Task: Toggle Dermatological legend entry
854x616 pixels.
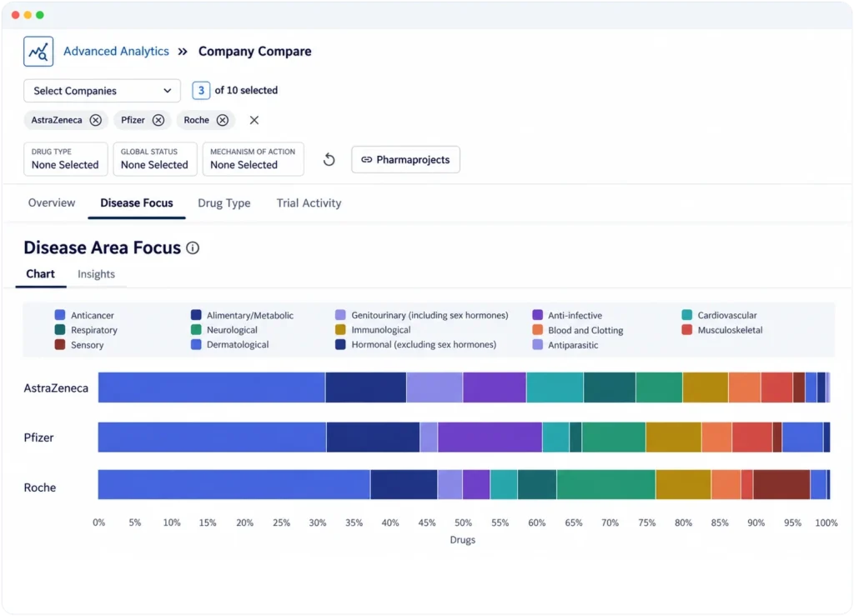Action: click(x=230, y=344)
